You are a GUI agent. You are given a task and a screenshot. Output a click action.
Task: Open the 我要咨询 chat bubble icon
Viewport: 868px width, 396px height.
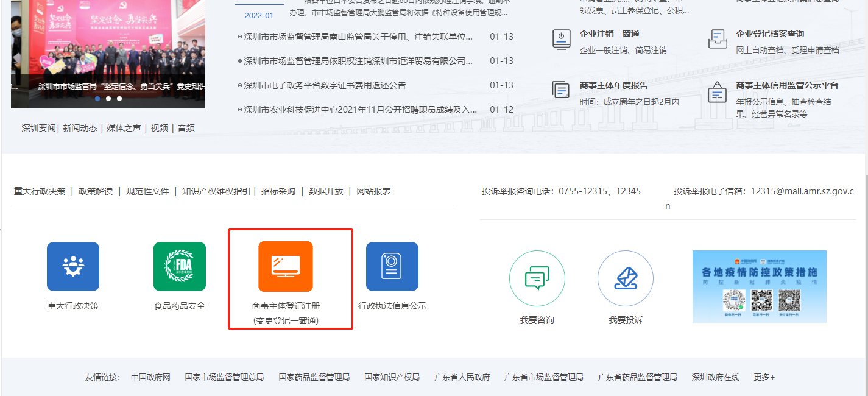click(x=537, y=278)
